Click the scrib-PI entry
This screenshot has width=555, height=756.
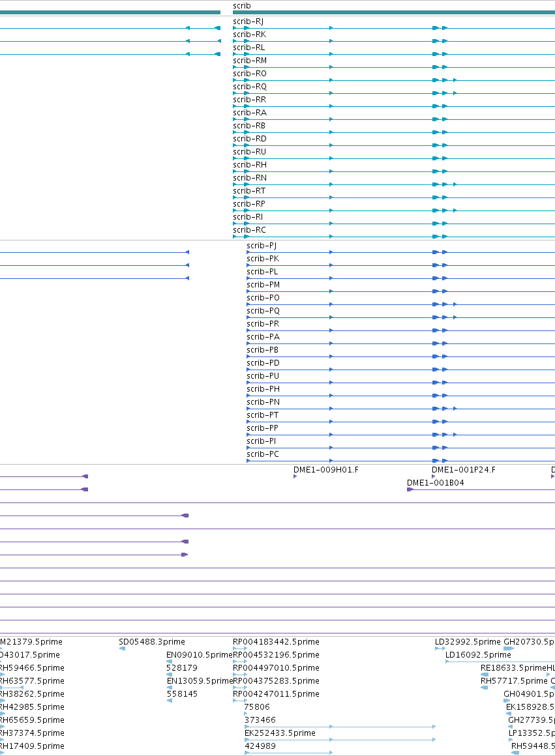pyautogui.click(x=262, y=441)
